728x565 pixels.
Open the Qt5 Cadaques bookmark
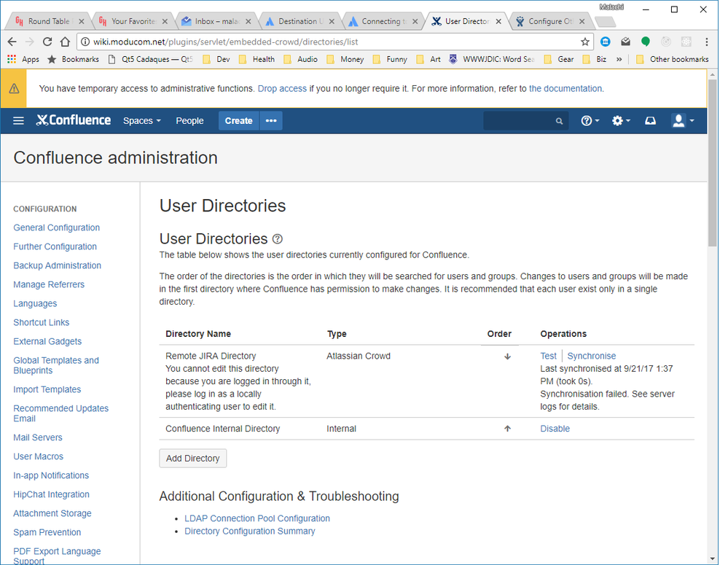pyautogui.click(x=150, y=60)
